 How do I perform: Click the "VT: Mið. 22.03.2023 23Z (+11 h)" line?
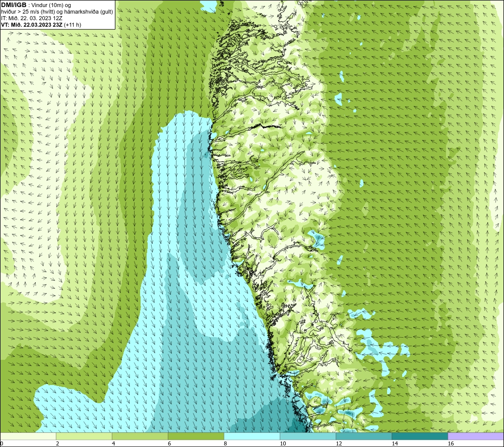pyautogui.click(x=41, y=25)
